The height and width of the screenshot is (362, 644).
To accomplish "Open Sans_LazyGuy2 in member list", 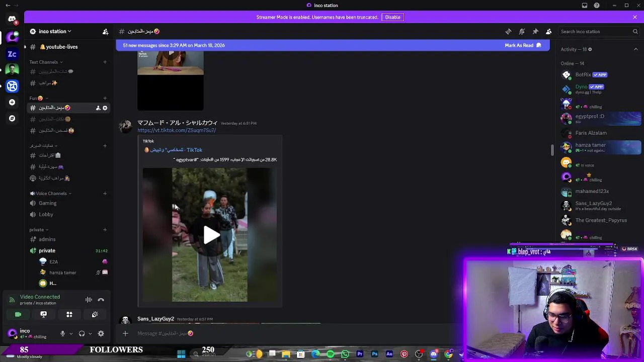I will click(601, 206).
